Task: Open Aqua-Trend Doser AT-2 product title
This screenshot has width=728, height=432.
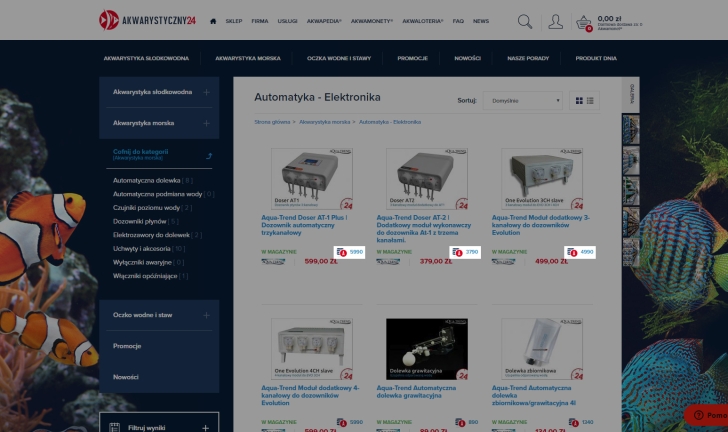Action: tap(423, 229)
